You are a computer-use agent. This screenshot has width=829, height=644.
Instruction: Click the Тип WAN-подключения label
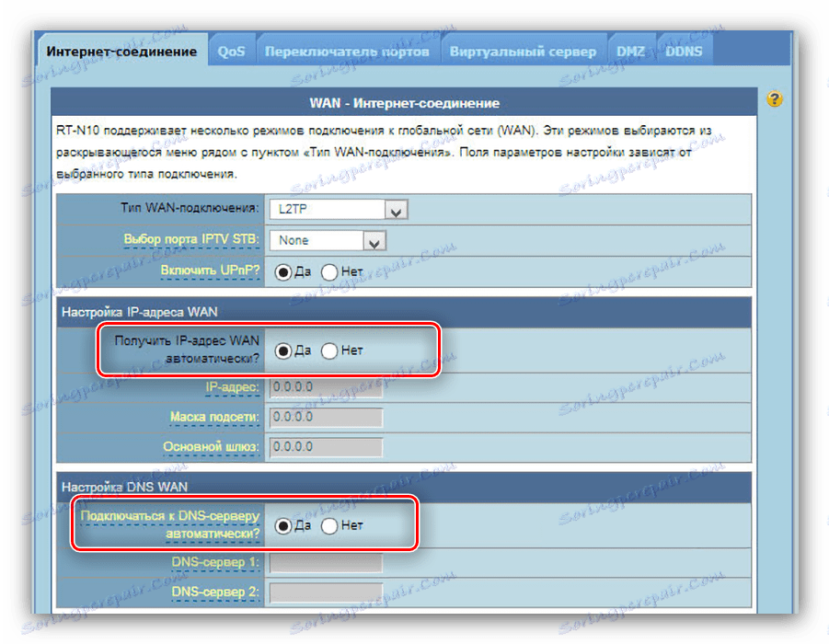[190, 208]
